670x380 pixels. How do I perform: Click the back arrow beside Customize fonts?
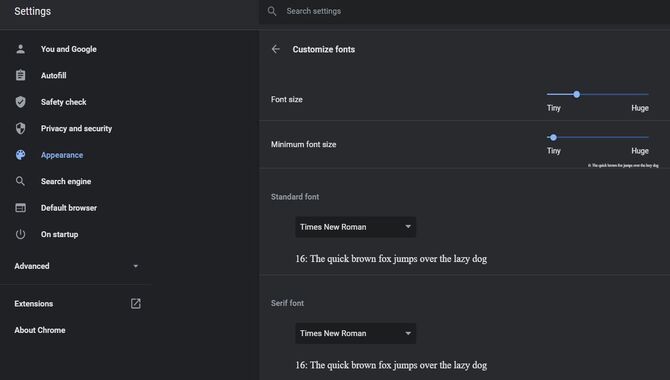[x=276, y=49]
